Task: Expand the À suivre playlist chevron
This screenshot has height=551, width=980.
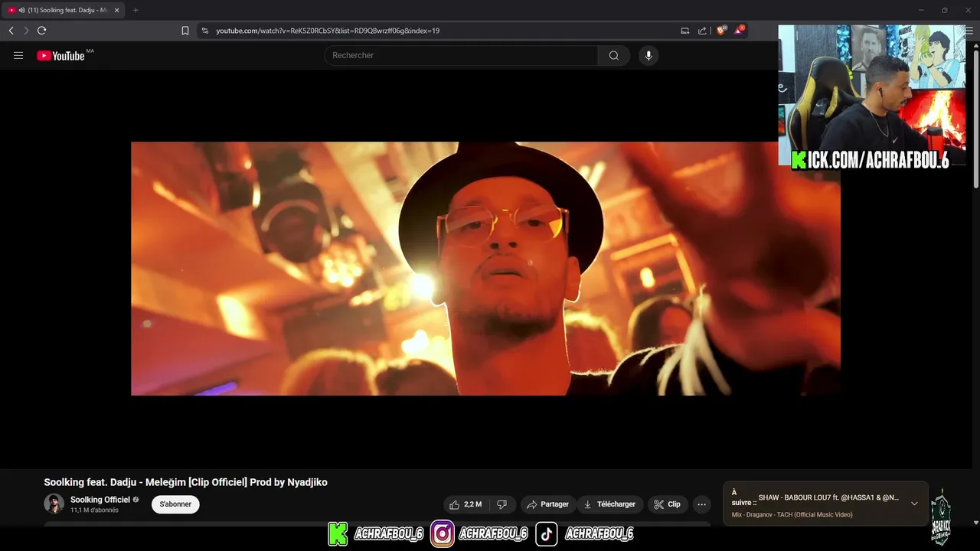Action: (x=914, y=504)
